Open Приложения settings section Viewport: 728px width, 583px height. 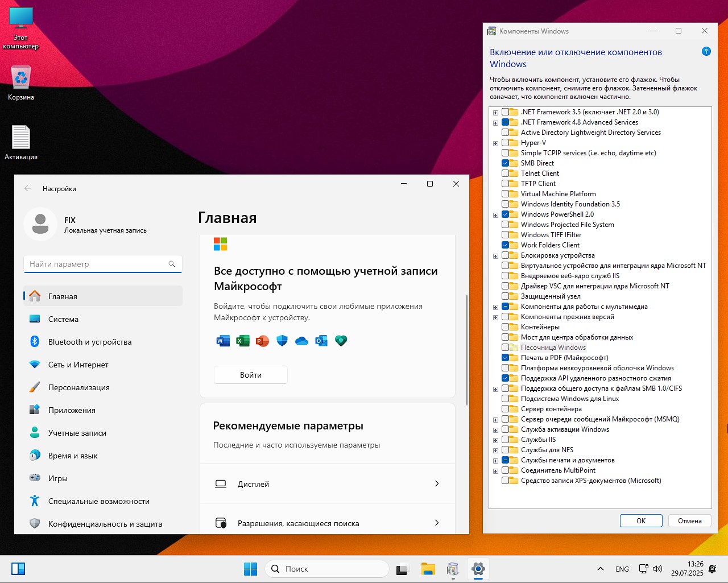103,410
